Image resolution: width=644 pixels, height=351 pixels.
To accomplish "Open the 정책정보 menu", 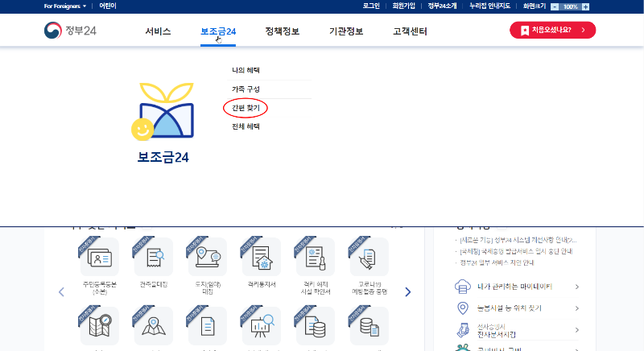I will [x=283, y=31].
